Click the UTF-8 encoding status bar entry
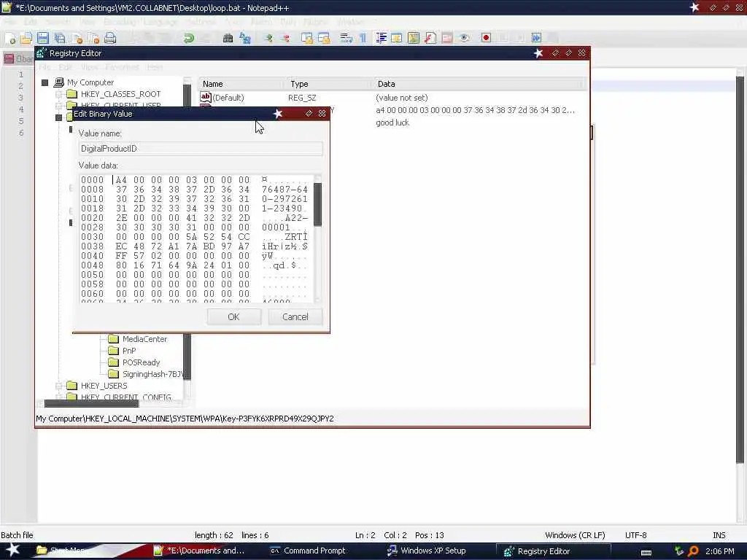 click(635, 535)
